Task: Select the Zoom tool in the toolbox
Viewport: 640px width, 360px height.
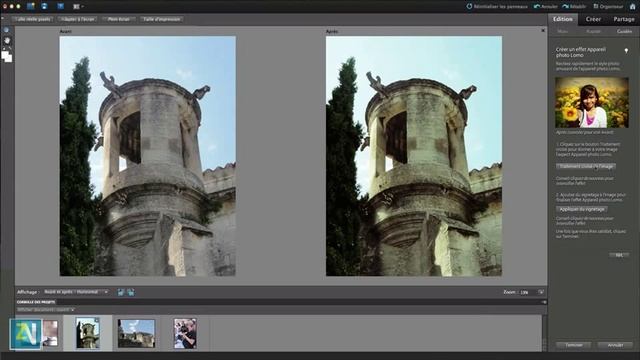Action: [6, 30]
